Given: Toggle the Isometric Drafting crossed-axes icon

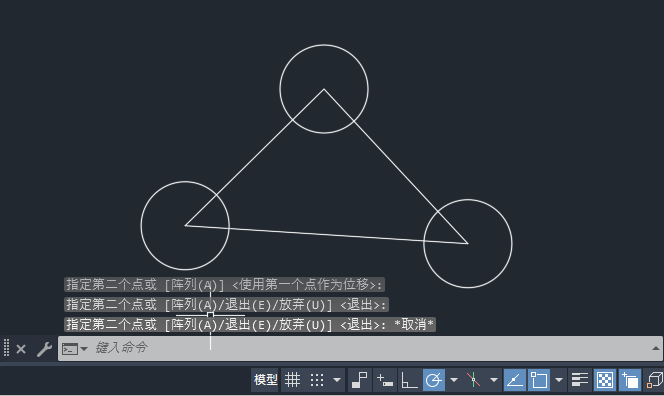Looking at the screenshot, I should point(473,379).
